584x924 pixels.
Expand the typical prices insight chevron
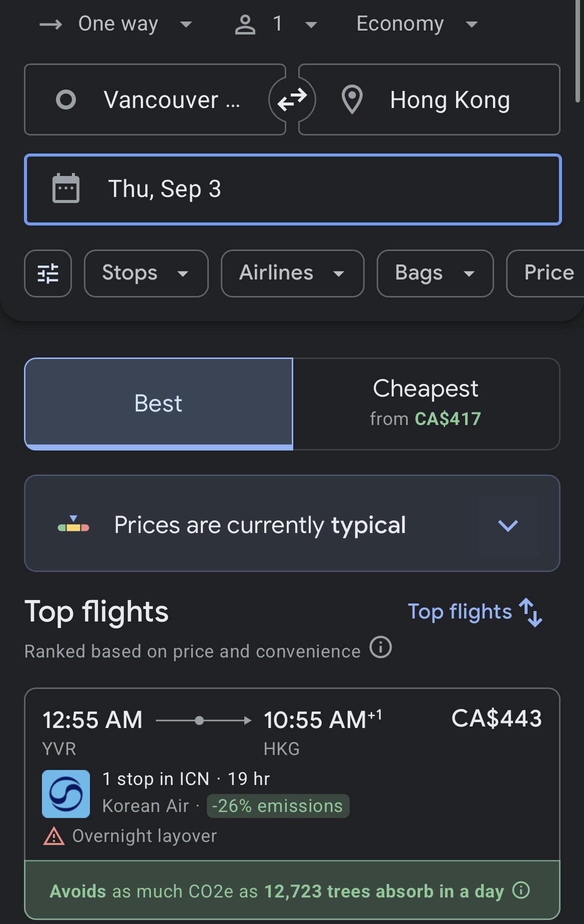pyautogui.click(x=508, y=525)
